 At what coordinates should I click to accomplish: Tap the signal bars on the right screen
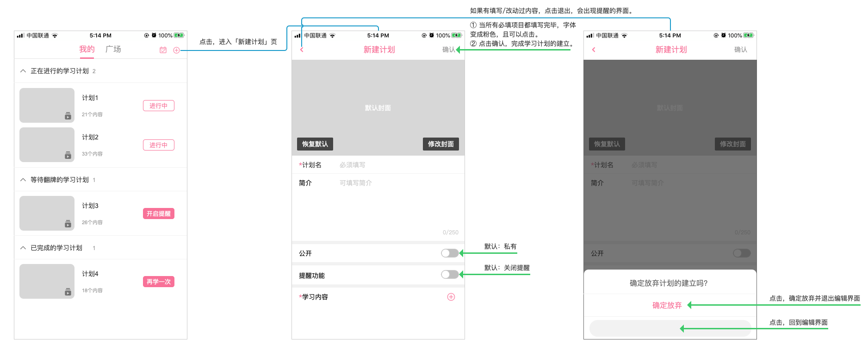[589, 36]
